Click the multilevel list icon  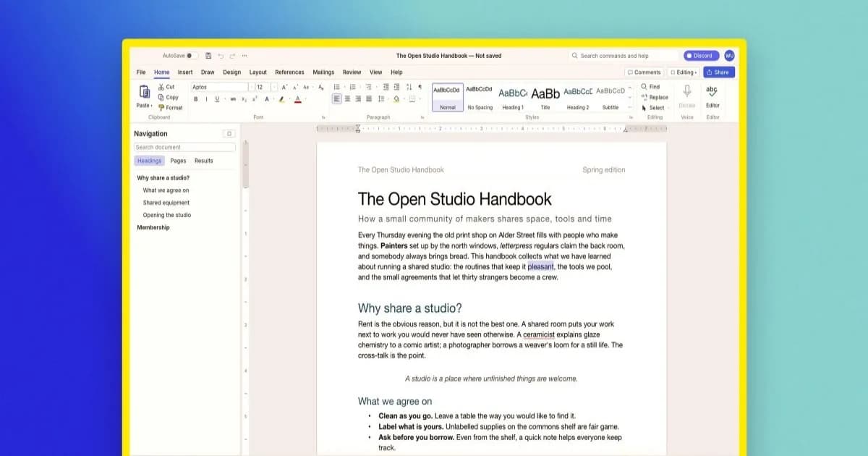coord(368,87)
